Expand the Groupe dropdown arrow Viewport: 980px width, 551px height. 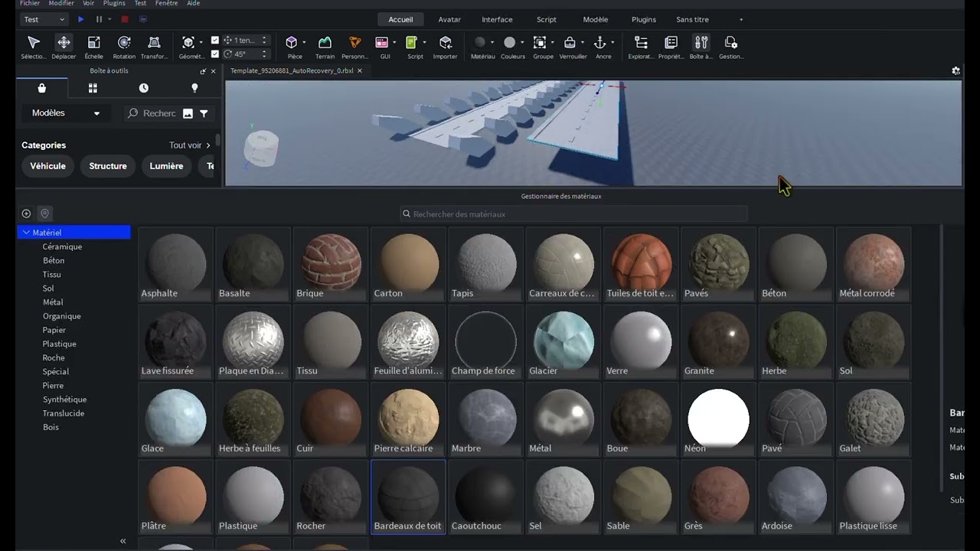click(552, 43)
